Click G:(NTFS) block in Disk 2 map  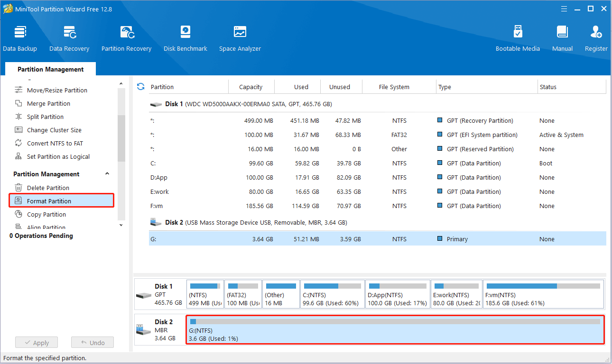click(x=395, y=329)
